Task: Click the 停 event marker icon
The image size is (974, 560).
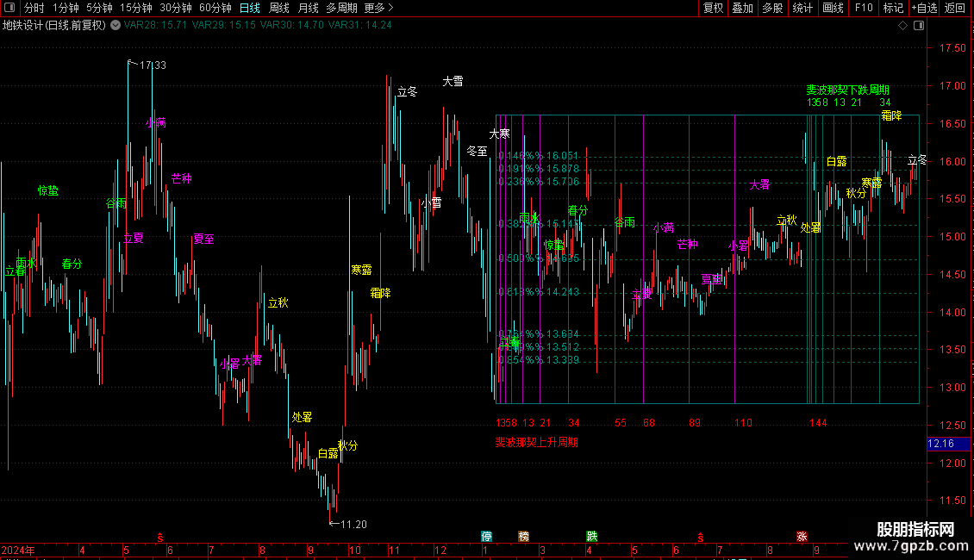Action: coord(486,536)
